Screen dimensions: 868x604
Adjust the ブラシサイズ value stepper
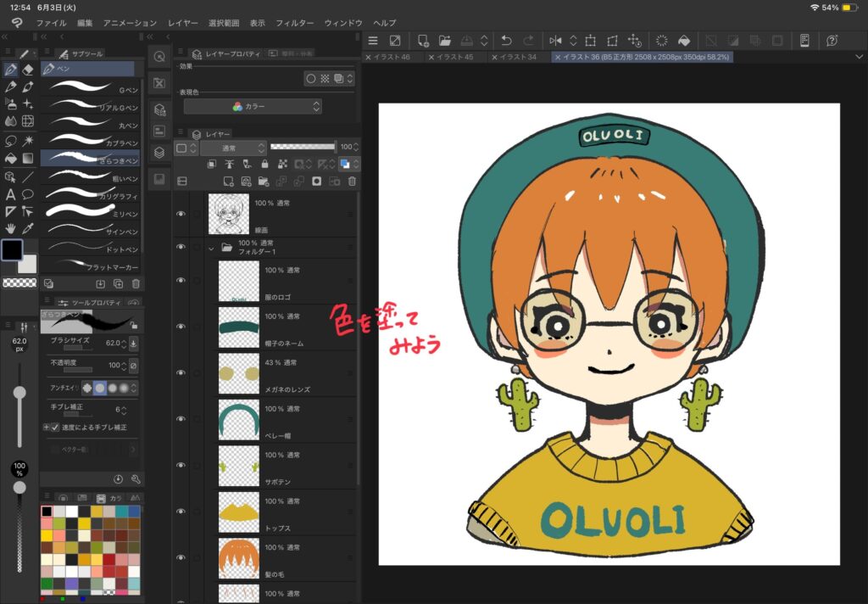[124, 344]
